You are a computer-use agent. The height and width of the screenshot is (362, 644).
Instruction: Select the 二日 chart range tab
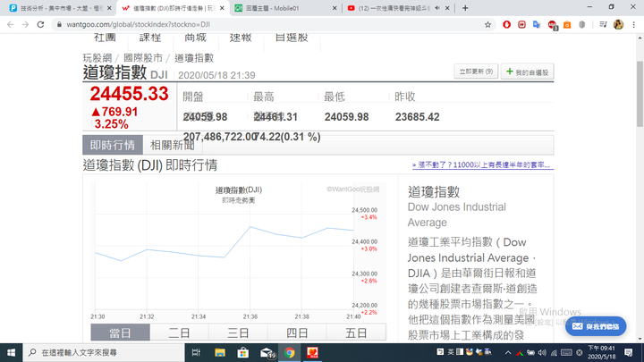179,333
